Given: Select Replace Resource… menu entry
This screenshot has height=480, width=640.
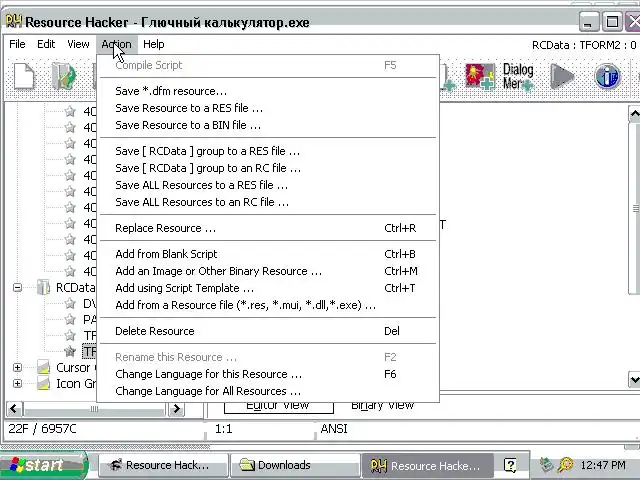Looking at the screenshot, I should (x=269, y=228).
